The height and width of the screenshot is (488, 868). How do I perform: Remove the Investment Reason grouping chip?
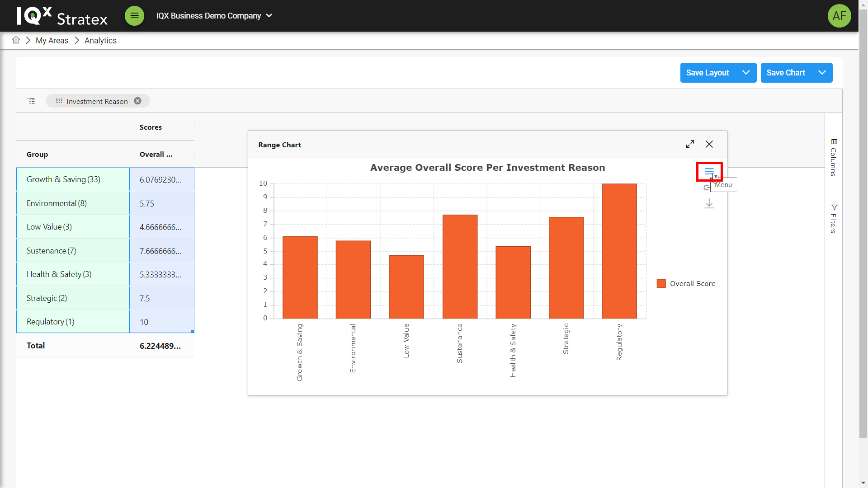pyautogui.click(x=138, y=101)
